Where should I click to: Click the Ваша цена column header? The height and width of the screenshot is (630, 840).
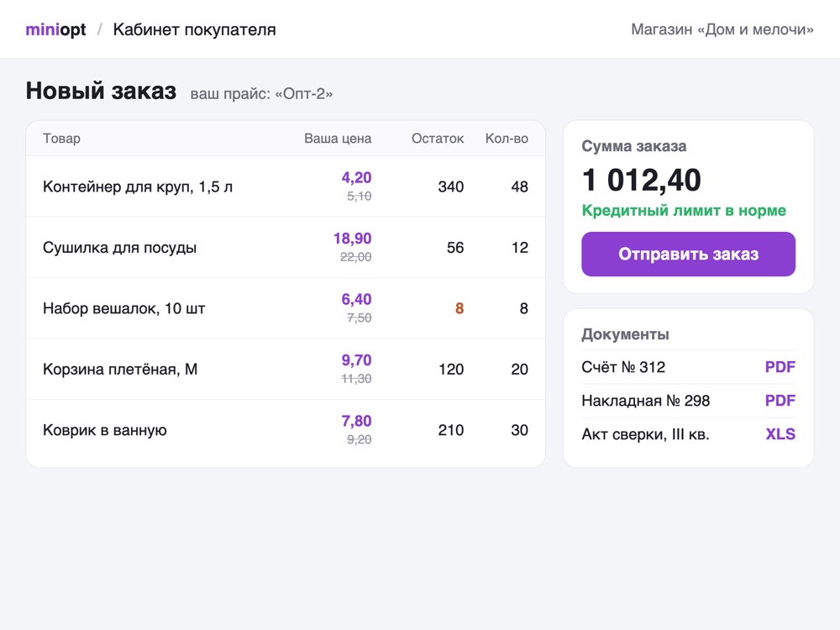[x=338, y=139]
